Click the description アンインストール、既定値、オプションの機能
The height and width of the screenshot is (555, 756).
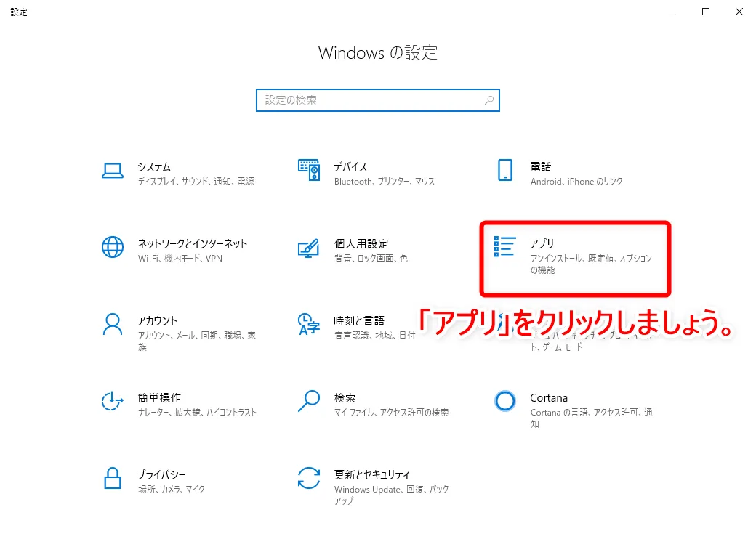coord(591,264)
